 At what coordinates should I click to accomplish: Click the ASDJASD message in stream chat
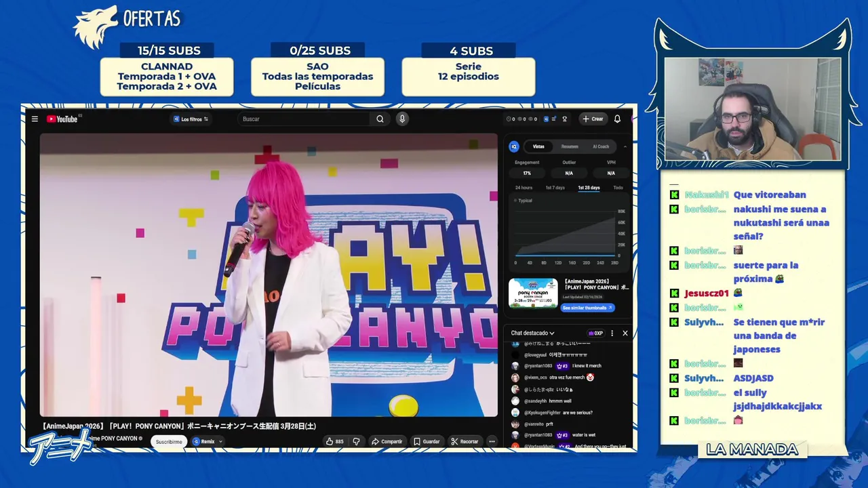pos(753,378)
